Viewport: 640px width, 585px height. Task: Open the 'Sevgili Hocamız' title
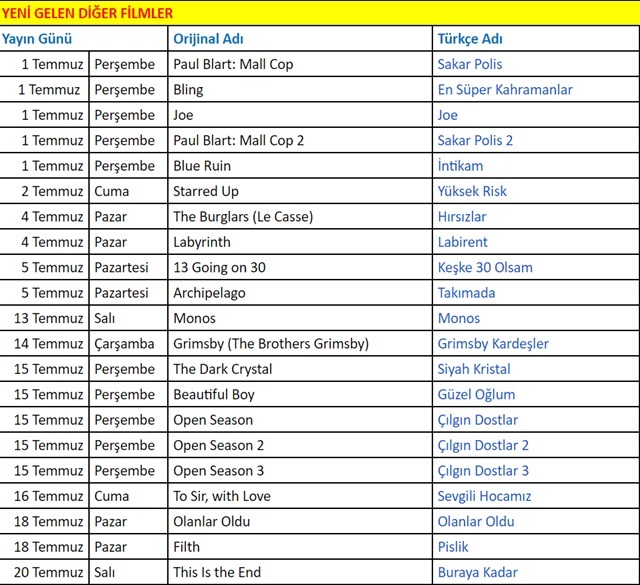pyautogui.click(x=484, y=496)
